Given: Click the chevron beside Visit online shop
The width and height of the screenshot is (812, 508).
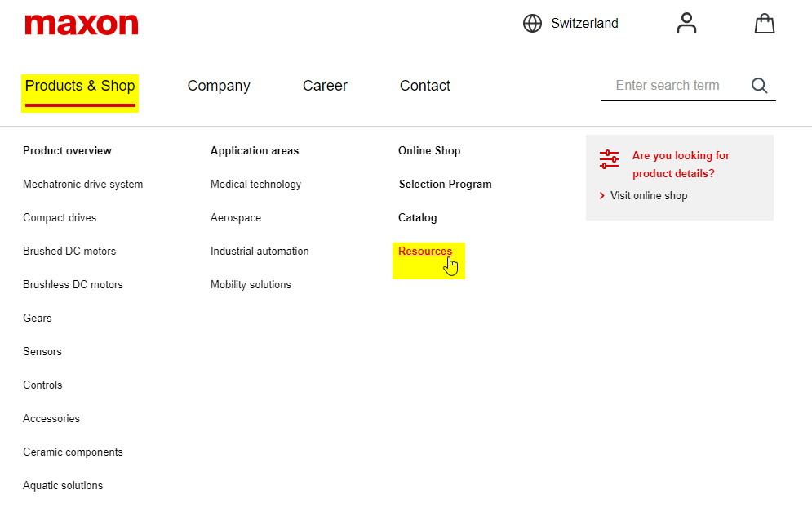Looking at the screenshot, I should point(601,195).
